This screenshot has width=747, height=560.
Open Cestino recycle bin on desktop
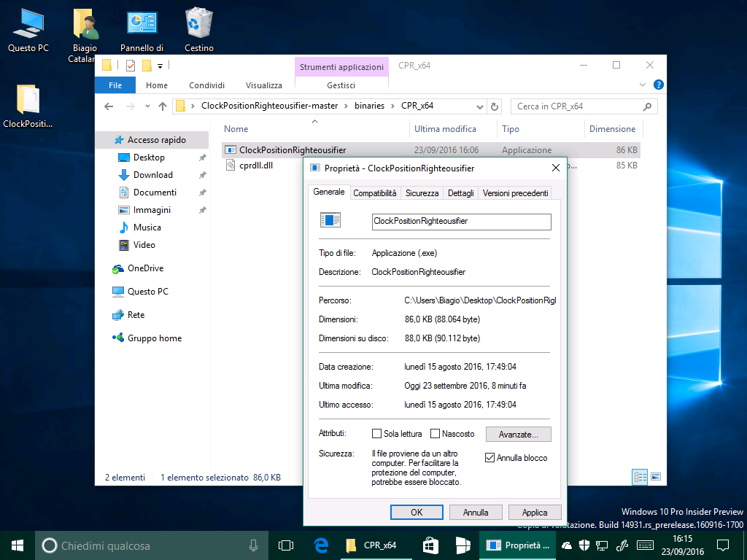pos(198,29)
